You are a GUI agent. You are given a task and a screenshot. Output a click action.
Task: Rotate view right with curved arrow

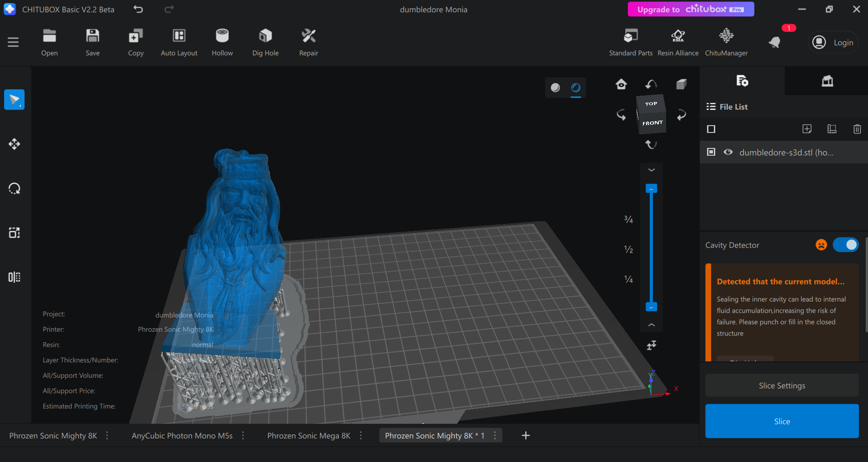click(x=681, y=115)
